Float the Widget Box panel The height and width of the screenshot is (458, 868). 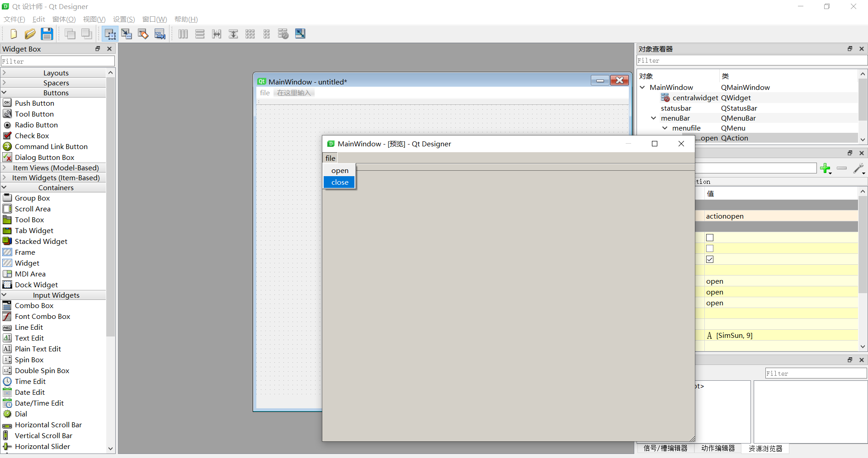98,49
